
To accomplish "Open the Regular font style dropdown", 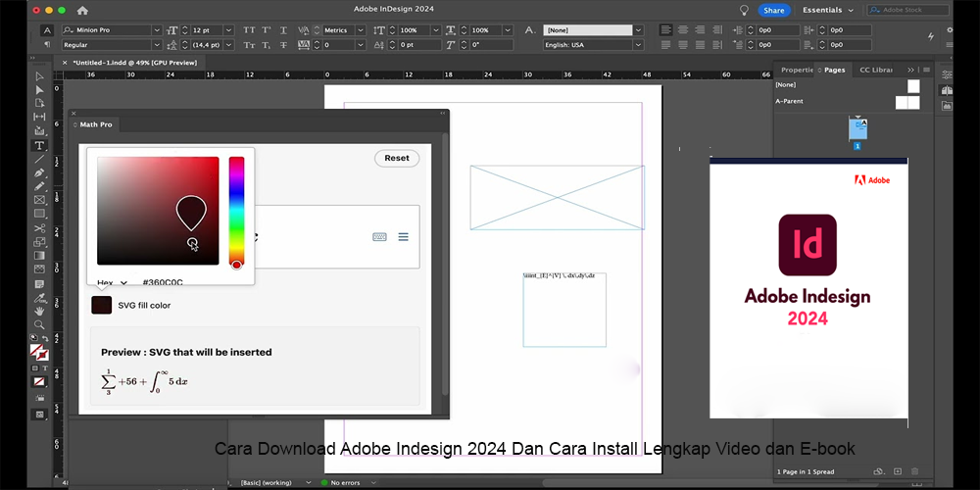I will tap(157, 45).
